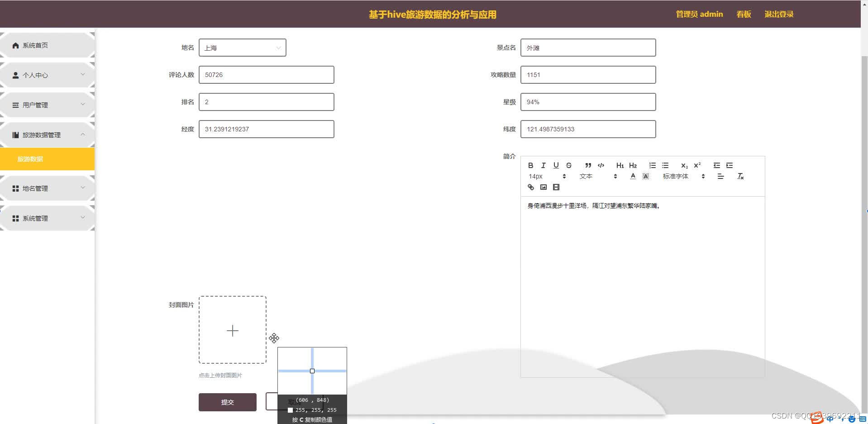The width and height of the screenshot is (868, 424).
Task: Click 退出登录 to log out
Action: click(779, 14)
